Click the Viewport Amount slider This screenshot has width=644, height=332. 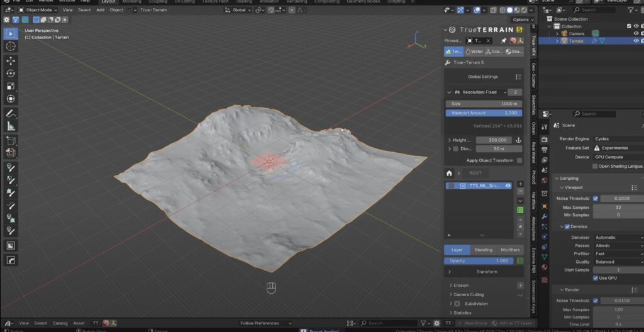click(484, 113)
